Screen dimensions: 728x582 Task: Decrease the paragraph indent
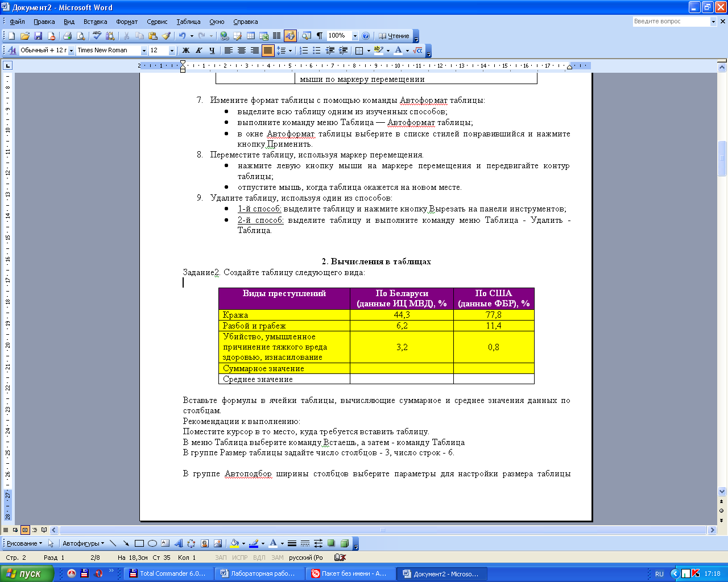pyautogui.click(x=330, y=51)
